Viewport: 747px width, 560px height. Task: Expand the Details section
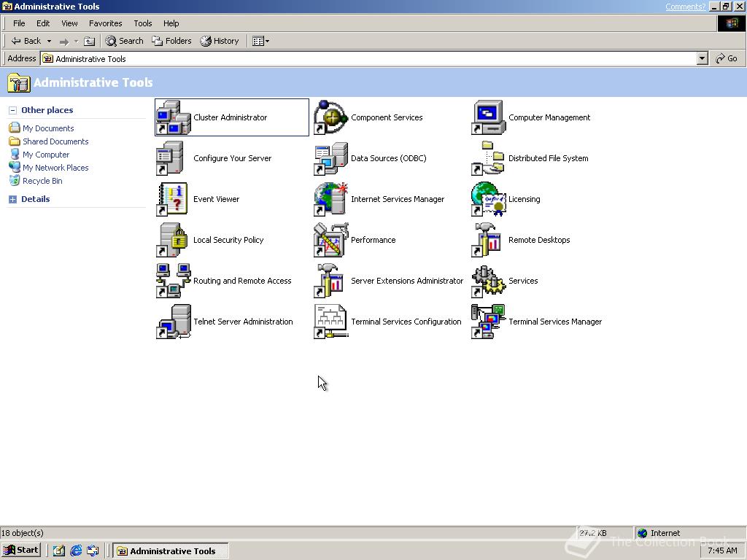(13, 200)
